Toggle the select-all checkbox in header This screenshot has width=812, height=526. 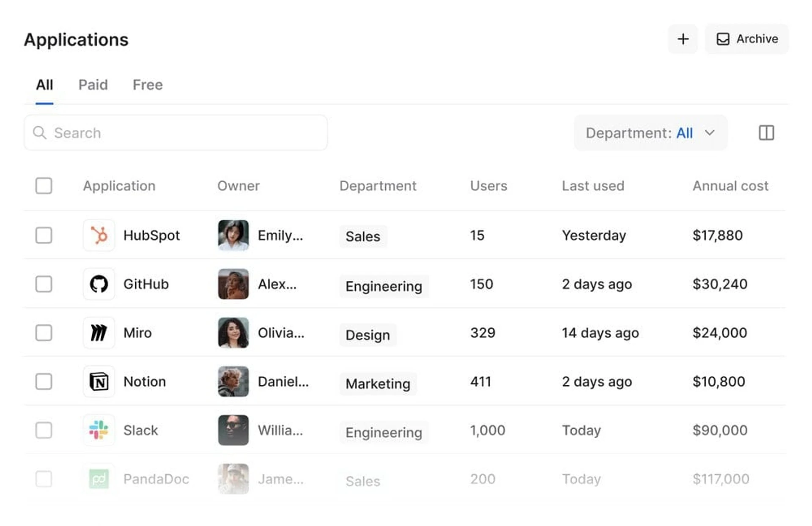tap(44, 186)
